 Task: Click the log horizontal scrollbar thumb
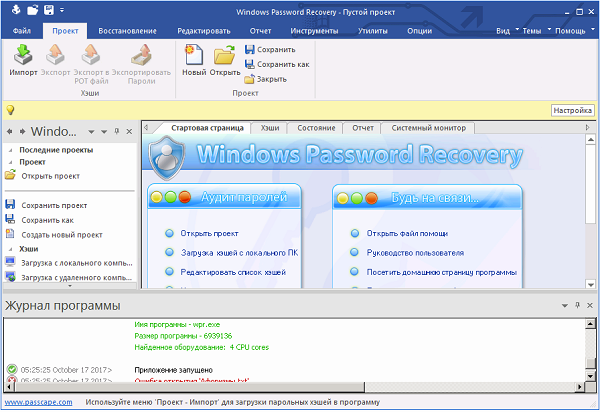tap(189, 387)
